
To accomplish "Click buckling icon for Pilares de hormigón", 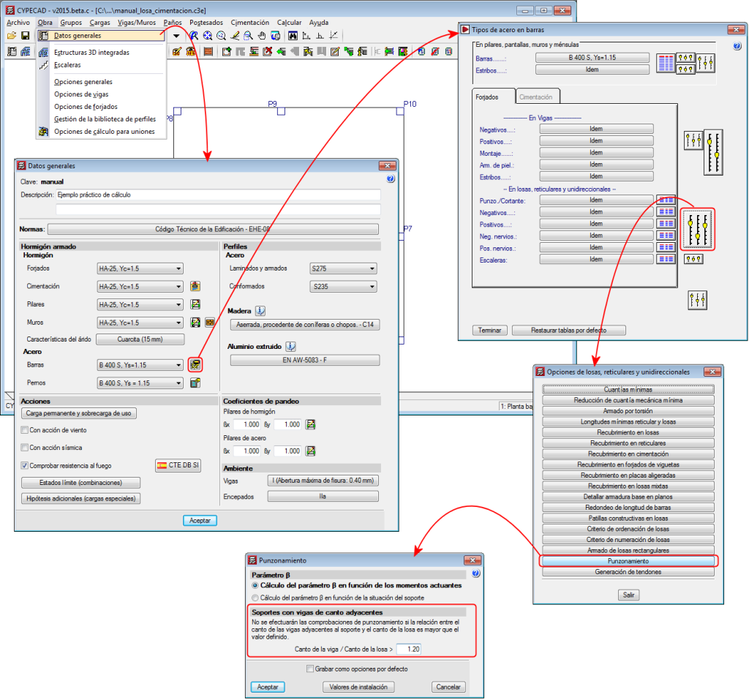I will pos(310,424).
